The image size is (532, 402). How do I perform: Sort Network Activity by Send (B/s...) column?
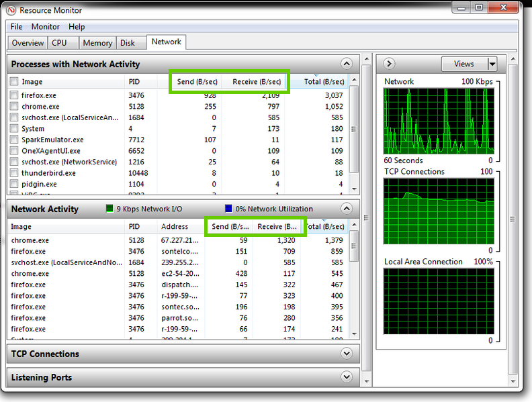[x=230, y=226]
